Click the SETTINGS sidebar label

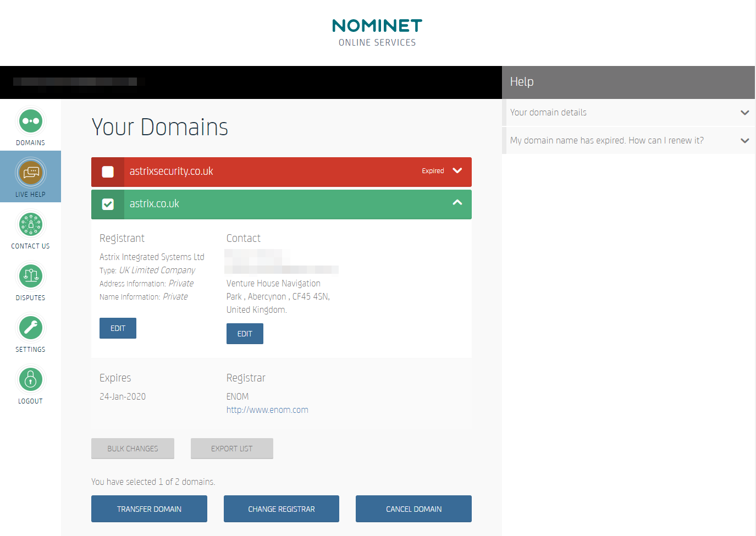pos(31,350)
